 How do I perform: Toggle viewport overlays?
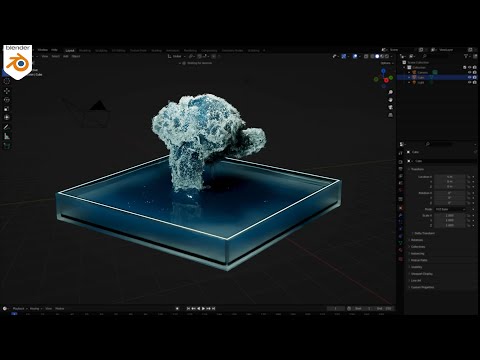(355, 56)
